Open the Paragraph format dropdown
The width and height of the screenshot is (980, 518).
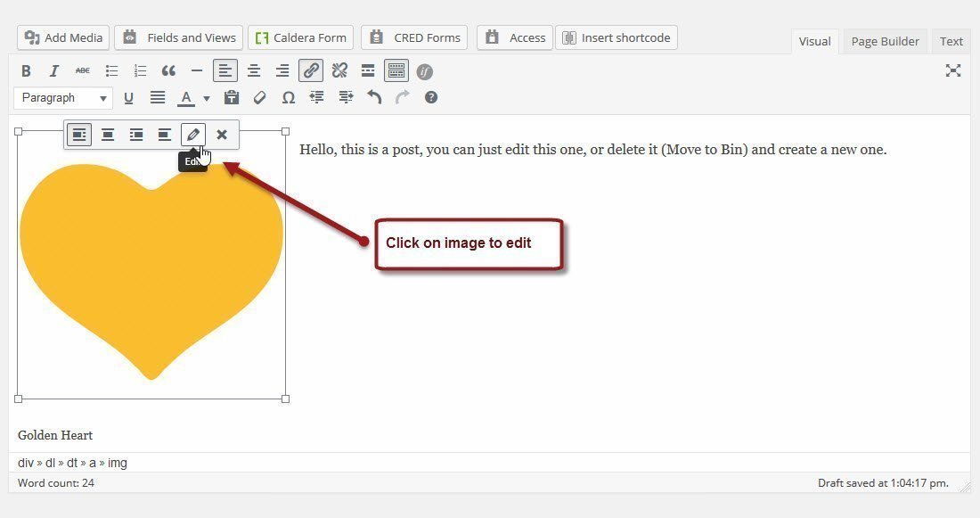pyautogui.click(x=63, y=98)
